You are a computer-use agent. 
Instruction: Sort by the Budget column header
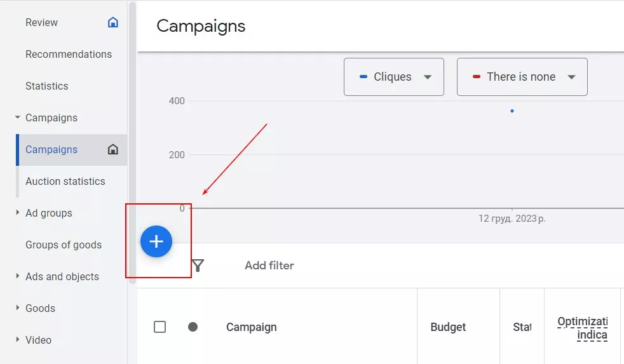(x=448, y=327)
